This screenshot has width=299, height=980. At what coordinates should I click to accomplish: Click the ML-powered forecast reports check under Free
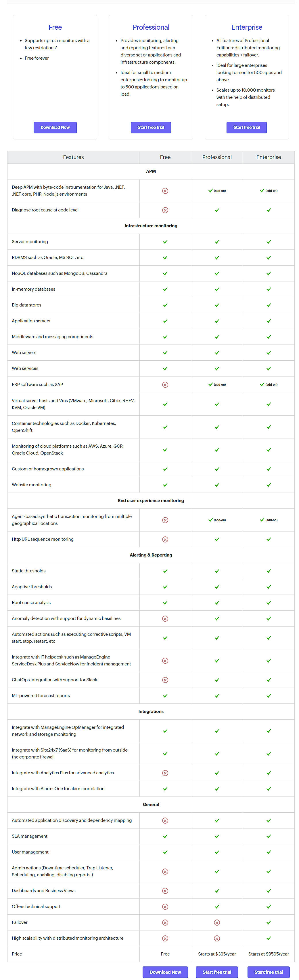(x=165, y=695)
